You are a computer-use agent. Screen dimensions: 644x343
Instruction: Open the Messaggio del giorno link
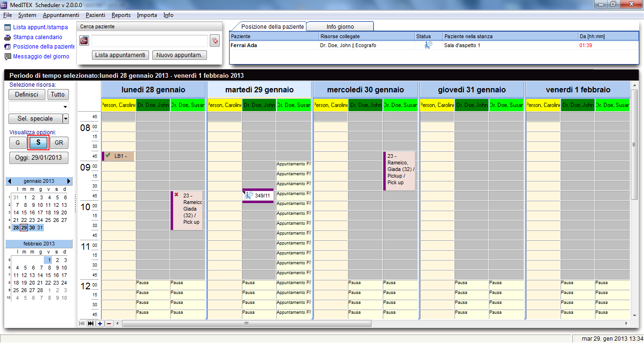pyautogui.click(x=41, y=57)
